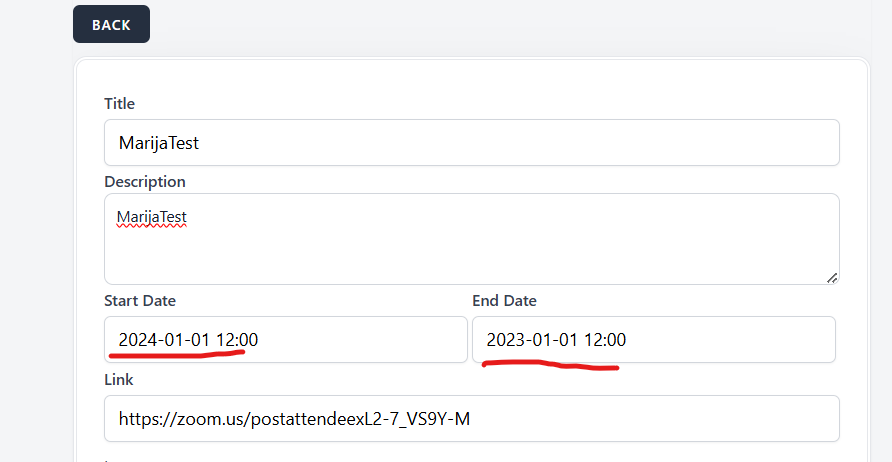Click the "End Date" label

(504, 301)
